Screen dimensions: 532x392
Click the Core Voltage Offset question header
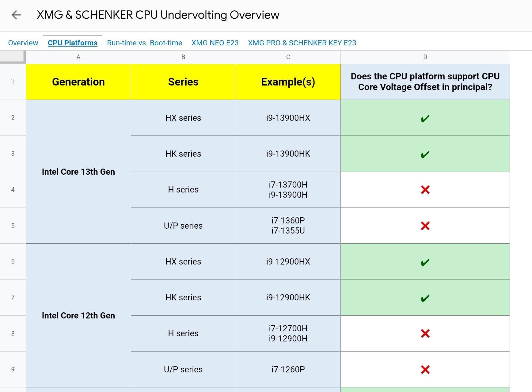[425, 82]
